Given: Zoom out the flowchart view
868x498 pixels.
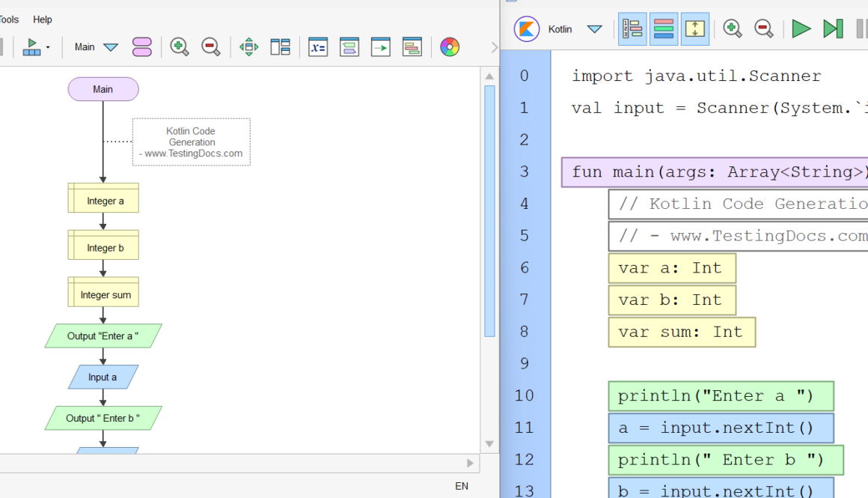Looking at the screenshot, I should (211, 47).
